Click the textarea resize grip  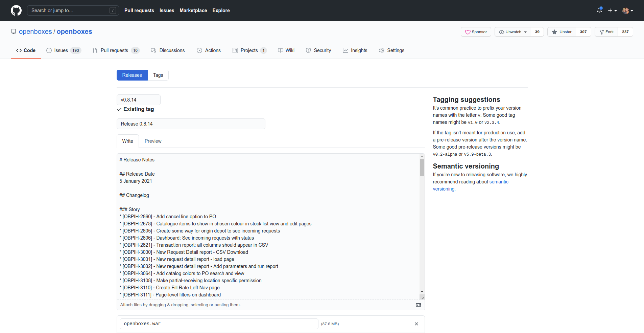pos(422,297)
